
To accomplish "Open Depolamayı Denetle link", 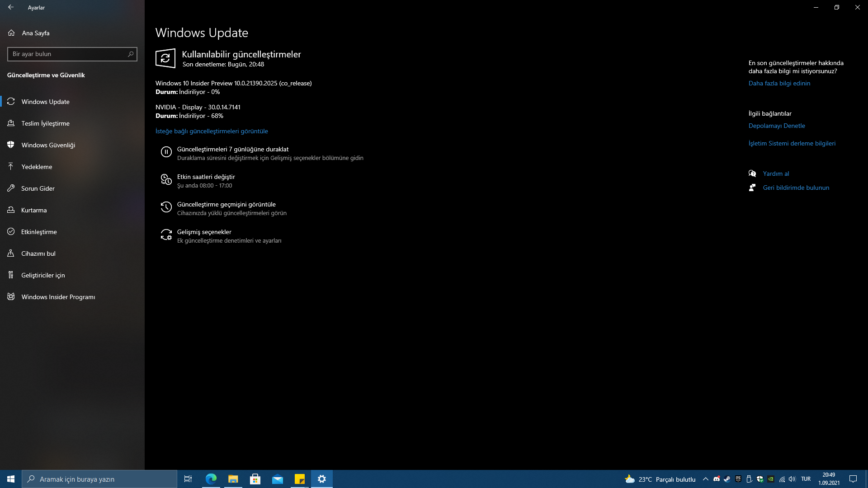I will (x=776, y=126).
